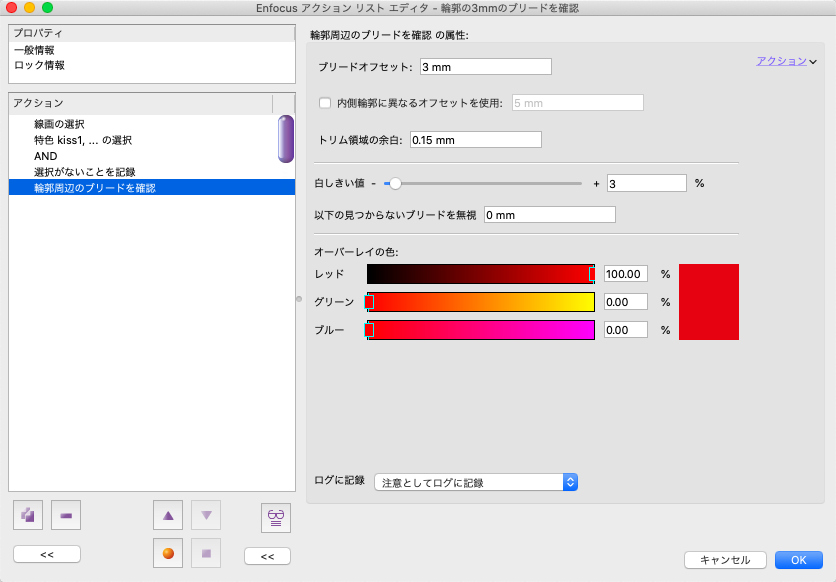
Task: Enable the different inner contour offset checkbox
Action: tap(325, 102)
